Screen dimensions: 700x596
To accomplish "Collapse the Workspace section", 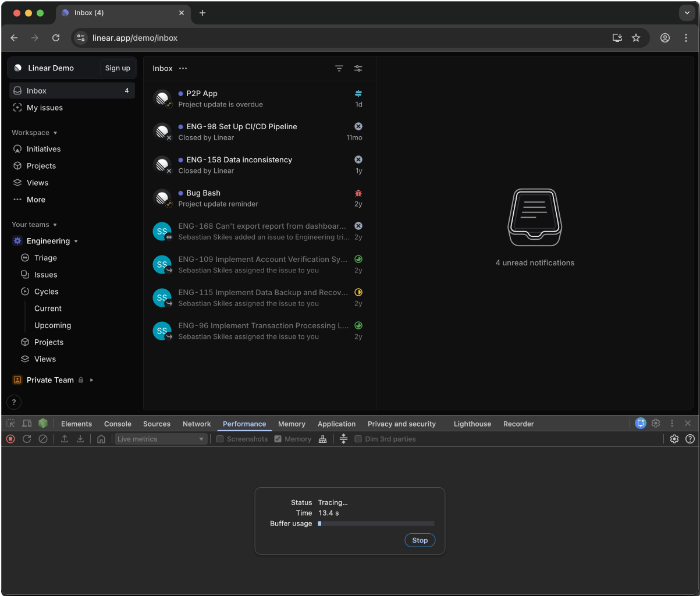I will (34, 132).
